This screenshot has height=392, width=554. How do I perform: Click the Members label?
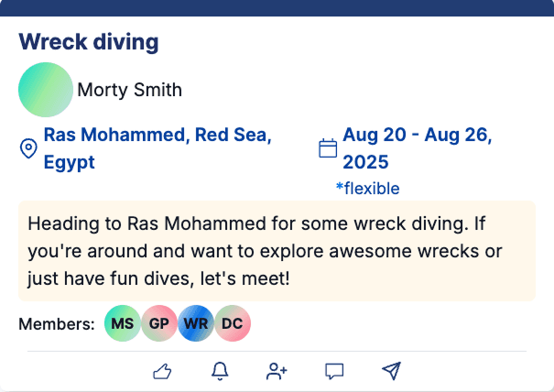[57, 323]
